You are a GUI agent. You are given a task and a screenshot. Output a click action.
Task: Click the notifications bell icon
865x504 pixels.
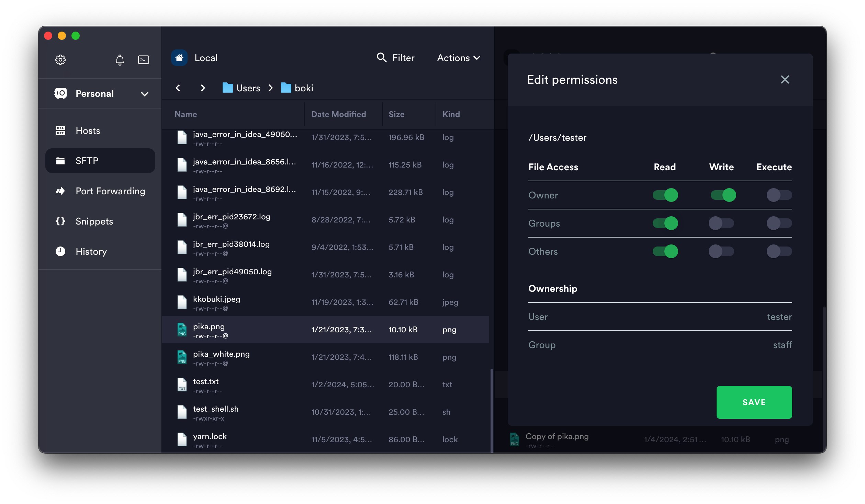(x=120, y=60)
